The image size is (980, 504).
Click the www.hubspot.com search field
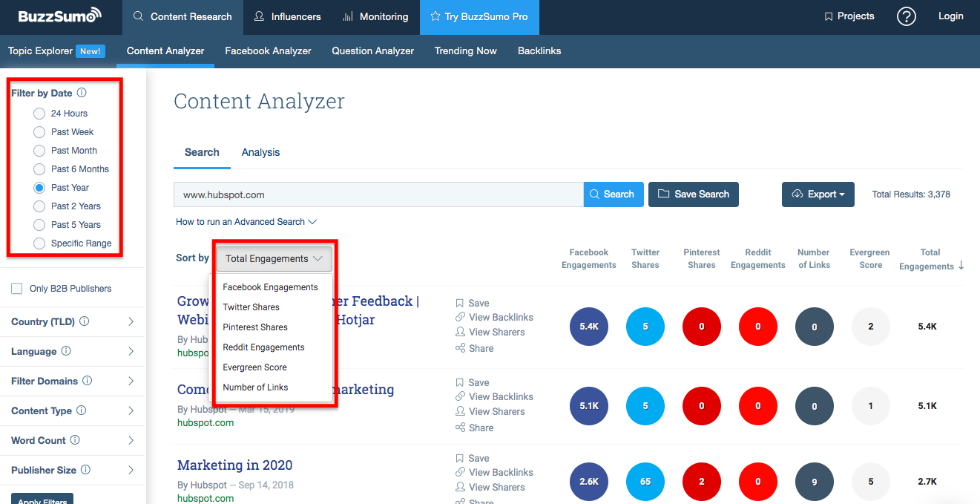pos(378,194)
